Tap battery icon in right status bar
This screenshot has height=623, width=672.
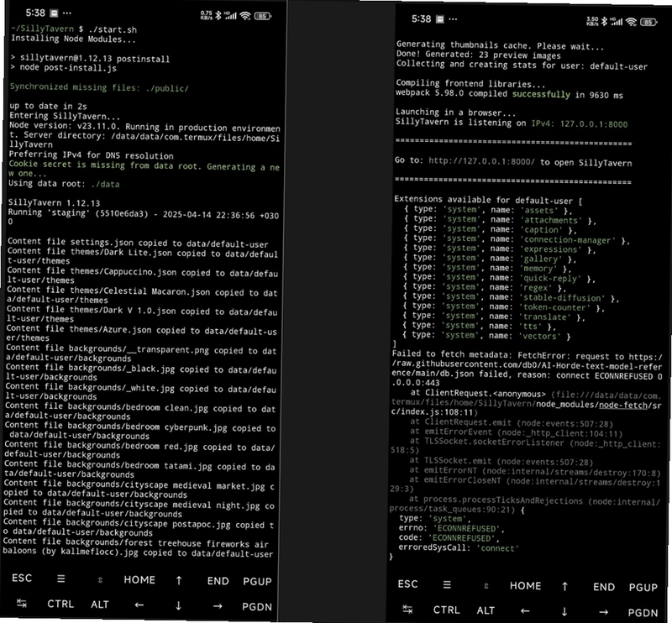pos(648,23)
